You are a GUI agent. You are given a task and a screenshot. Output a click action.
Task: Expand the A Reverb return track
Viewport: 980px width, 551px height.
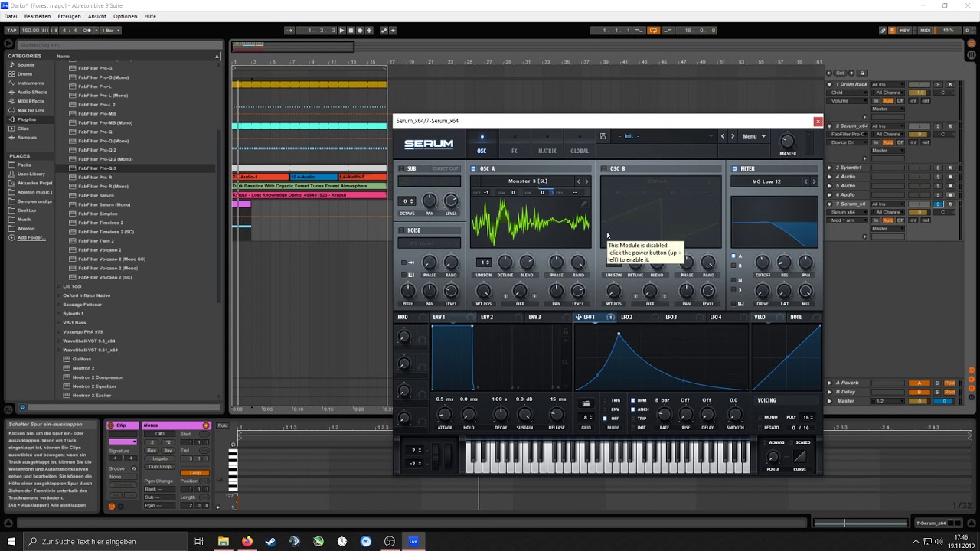tap(830, 383)
